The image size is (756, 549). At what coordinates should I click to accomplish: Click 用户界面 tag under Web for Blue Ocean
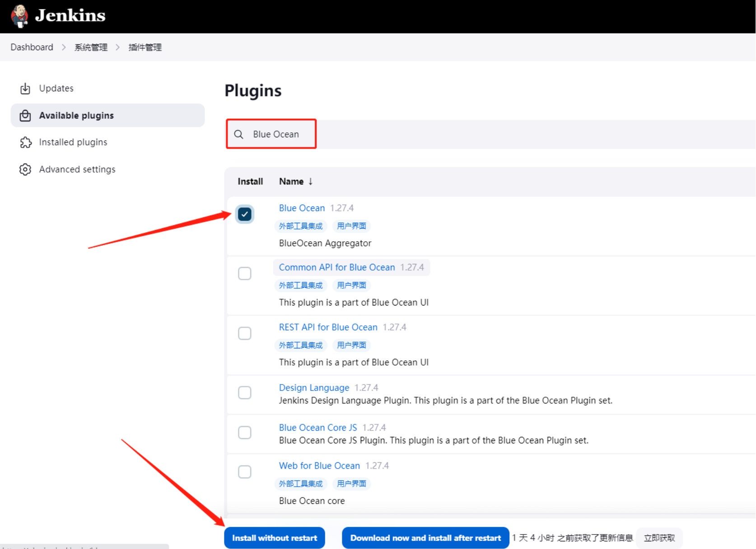[351, 484]
